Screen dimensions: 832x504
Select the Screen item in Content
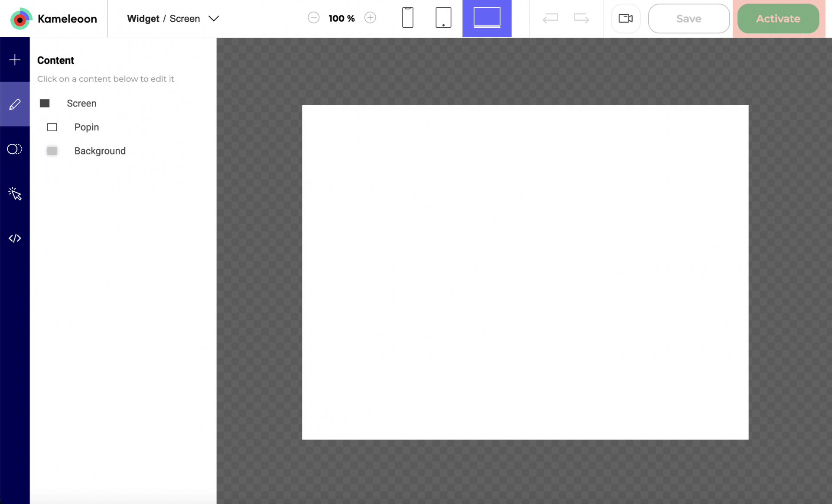(x=81, y=103)
